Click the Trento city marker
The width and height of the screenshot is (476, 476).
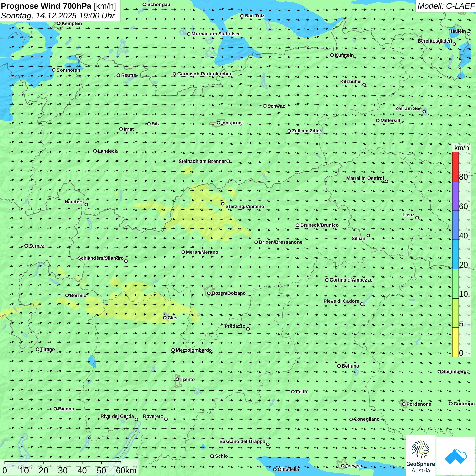point(177,379)
